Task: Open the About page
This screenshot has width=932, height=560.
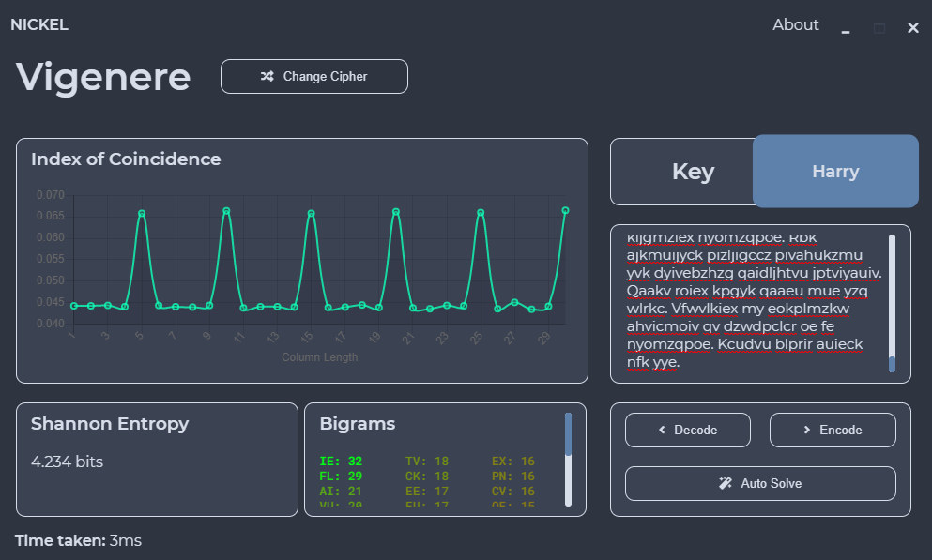Action: (795, 25)
